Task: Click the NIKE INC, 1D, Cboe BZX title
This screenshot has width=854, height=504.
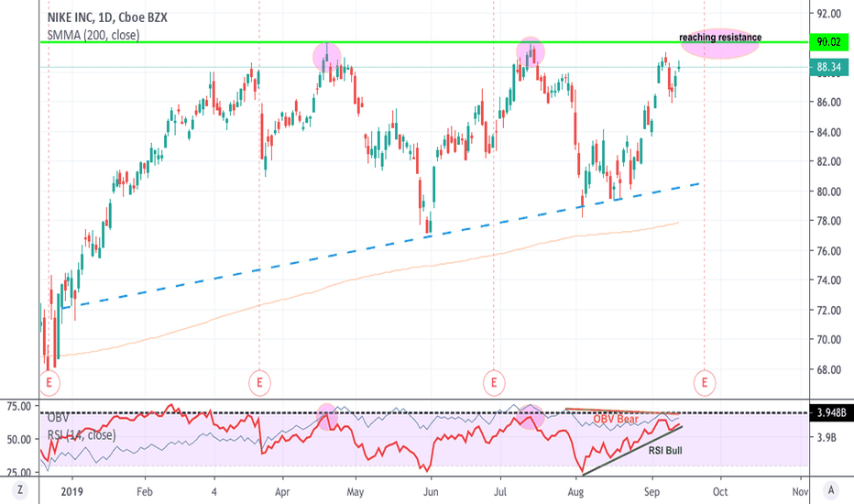Action: click(107, 17)
